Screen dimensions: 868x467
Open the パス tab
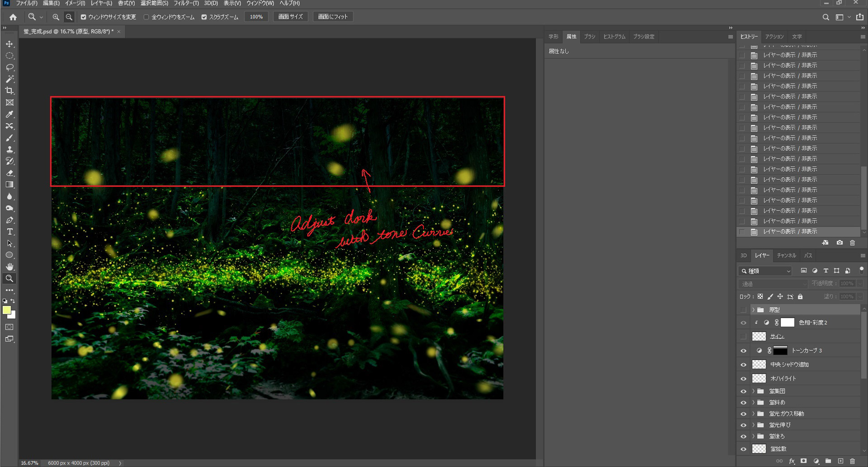pos(808,256)
